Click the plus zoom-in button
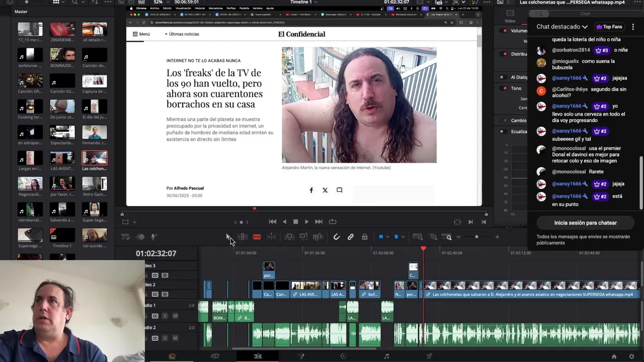This screenshot has width=644, height=362. (x=497, y=237)
